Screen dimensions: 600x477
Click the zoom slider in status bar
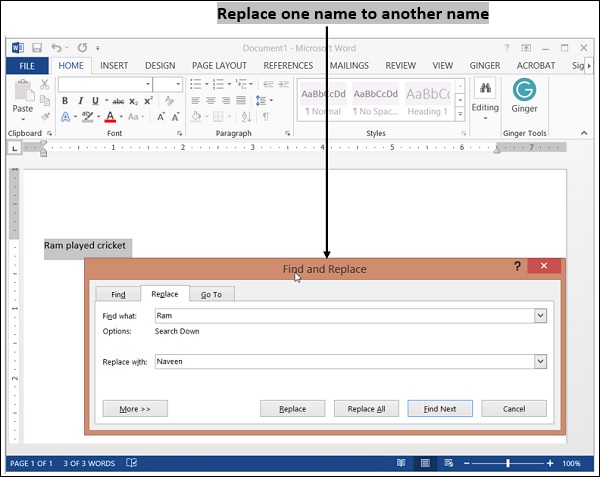pyautogui.click(x=507, y=464)
